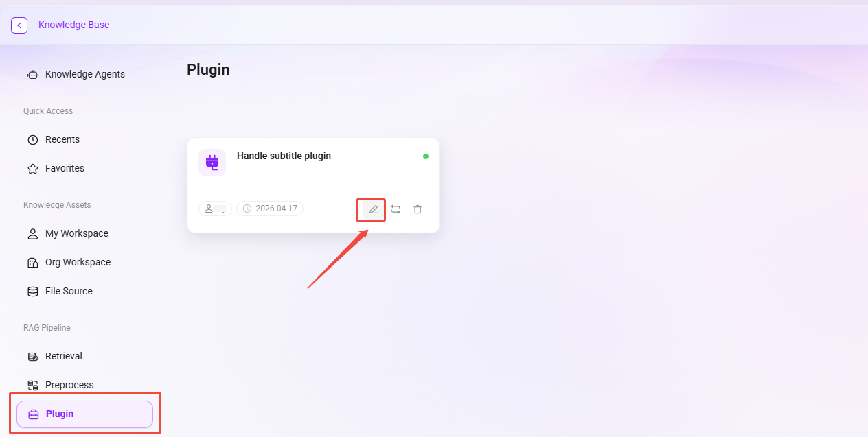This screenshot has height=437, width=868.
Task: Select Plugin in the sidebar
Action: (84, 414)
